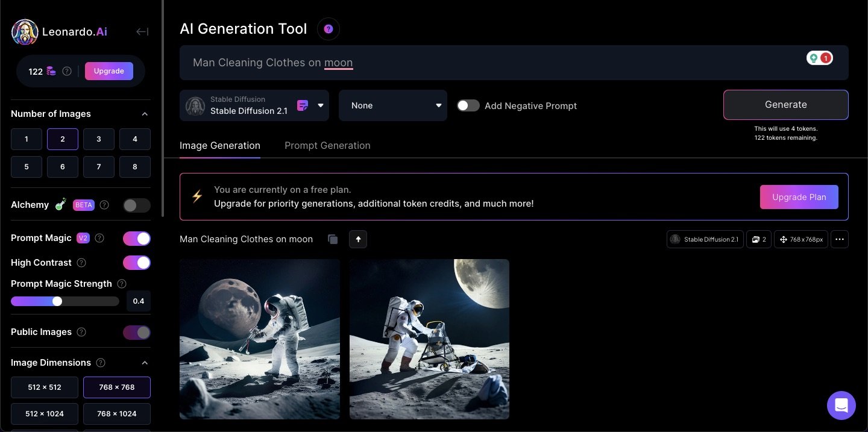Click the Alchemy BETA badge
This screenshot has height=432, width=868.
click(84, 205)
